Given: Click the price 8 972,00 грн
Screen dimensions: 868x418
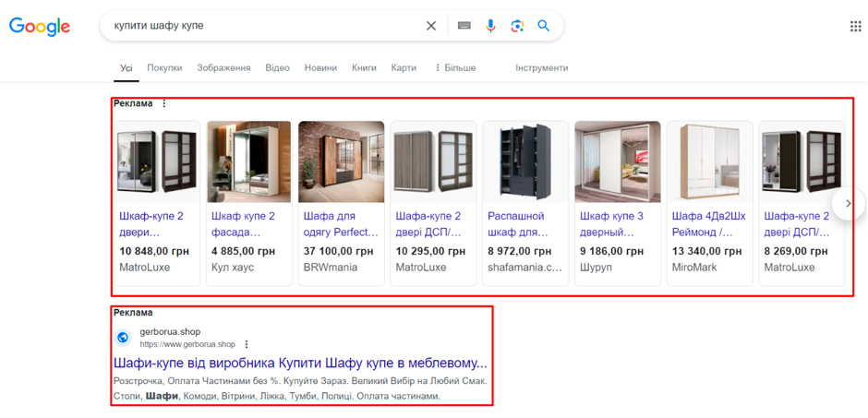Looking at the screenshot, I should 520,252.
